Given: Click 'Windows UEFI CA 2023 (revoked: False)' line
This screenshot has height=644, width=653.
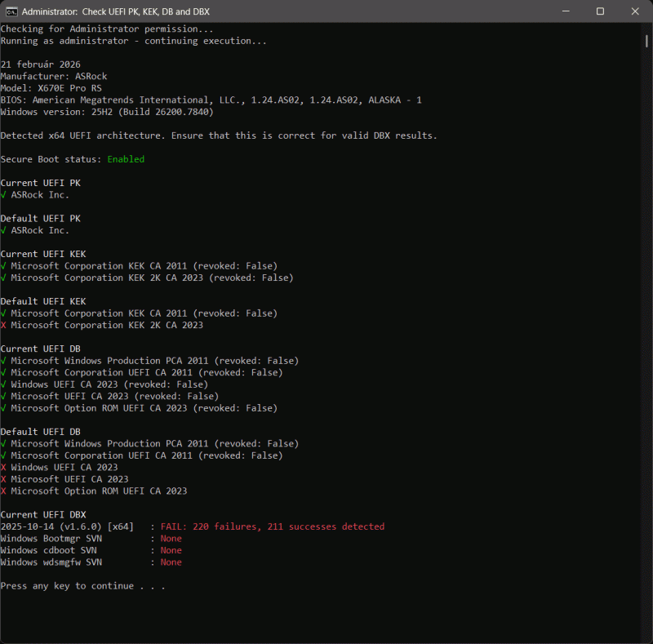Looking at the screenshot, I should click(x=109, y=384).
